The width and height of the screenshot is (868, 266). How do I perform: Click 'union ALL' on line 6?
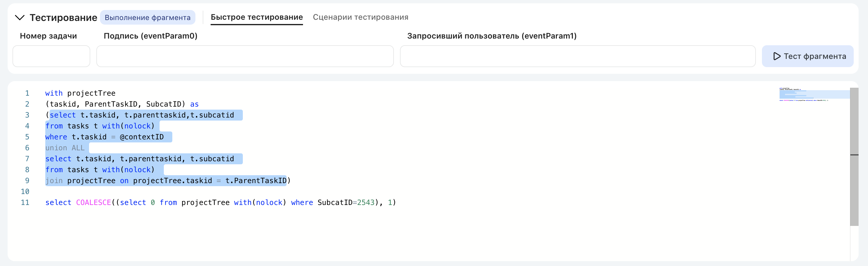tap(65, 148)
